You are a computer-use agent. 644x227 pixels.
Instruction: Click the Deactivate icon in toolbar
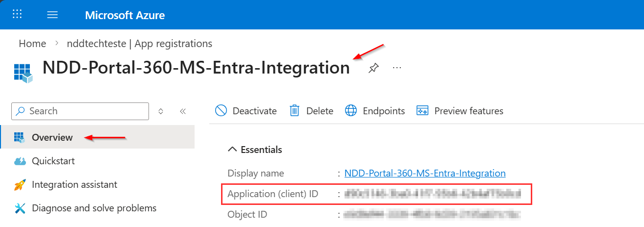click(x=221, y=111)
